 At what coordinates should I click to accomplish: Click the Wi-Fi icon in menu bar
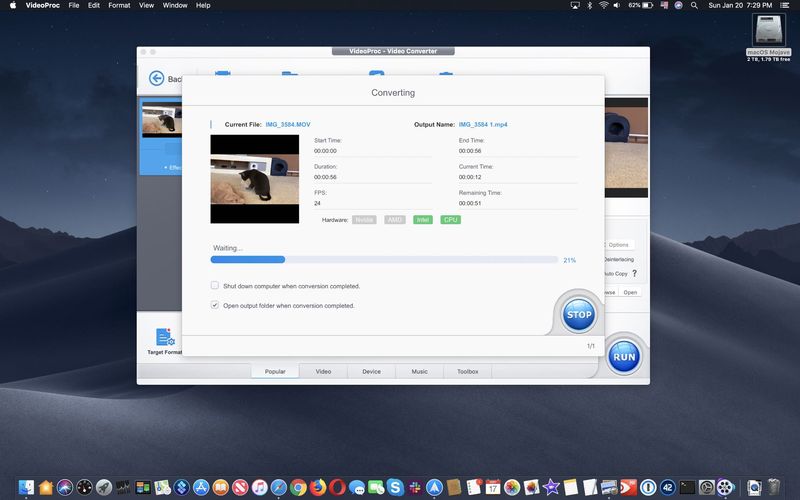[604, 5]
